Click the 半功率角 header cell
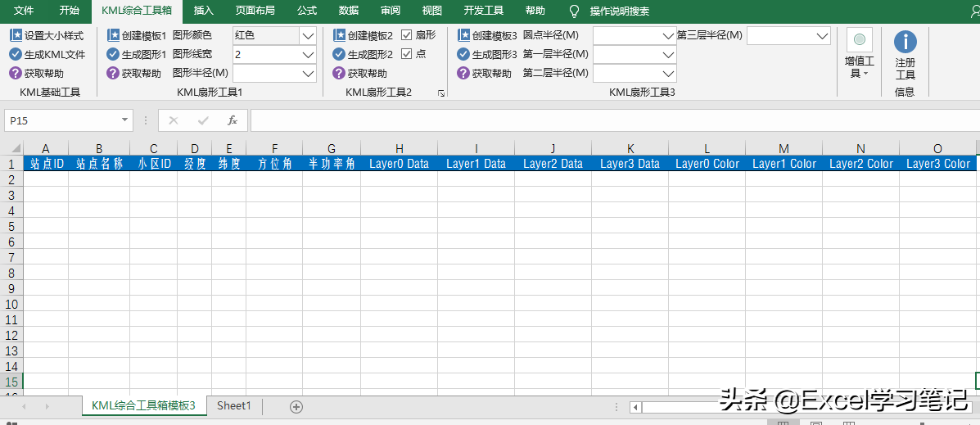The height and width of the screenshot is (425, 980). pyautogui.click(x=332, y=163)
